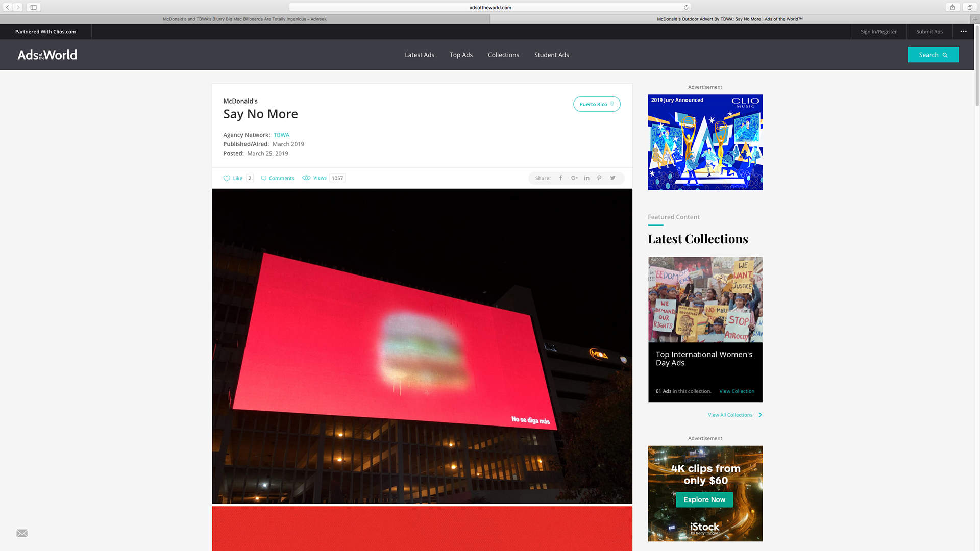The width and height of the screenshot is (980, 551).
Task: Switch to the Adweek browser tab
Action: point(244,19)
